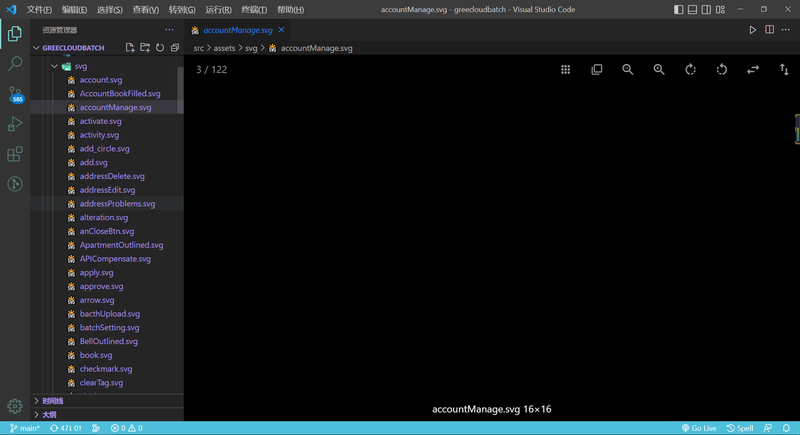Click the explorer vertical scrollbar
The image size is (800, 435).
point(180,89)
